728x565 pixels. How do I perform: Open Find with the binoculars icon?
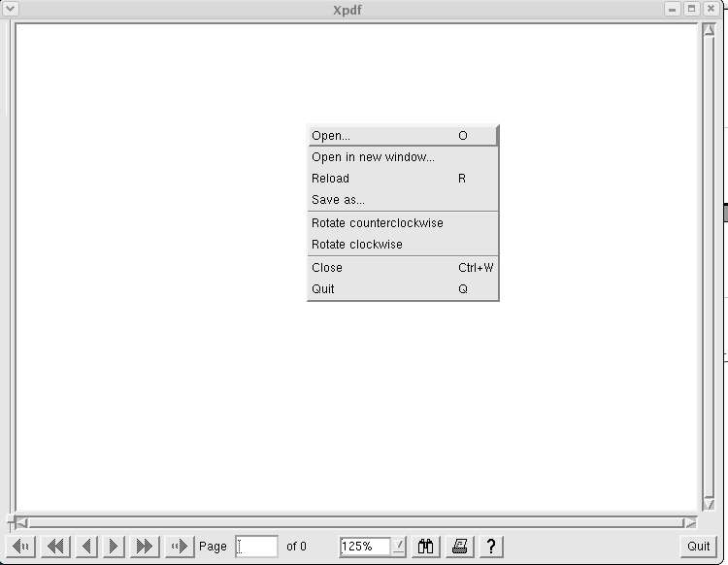point(425,547)
